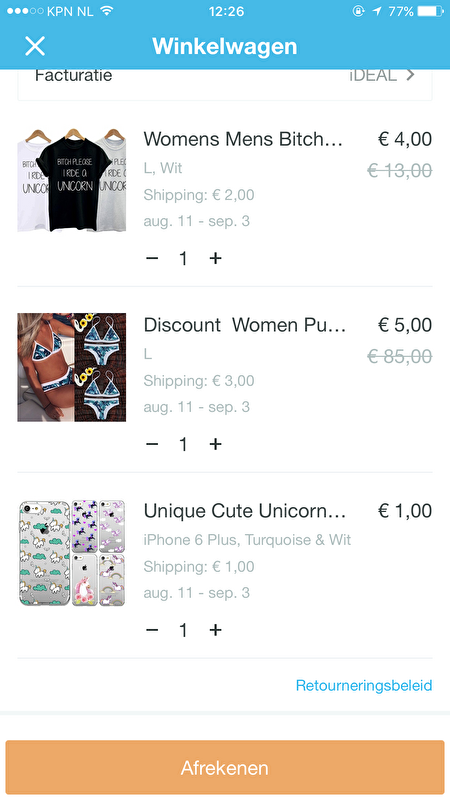The image size is (450, 800).
Task: Tap the Wi-Fi status bar icon
Action: [x=107, y=11]
